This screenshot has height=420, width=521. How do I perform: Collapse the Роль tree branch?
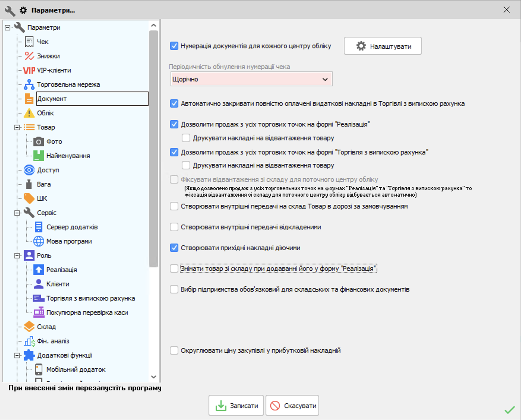(17, 256)
